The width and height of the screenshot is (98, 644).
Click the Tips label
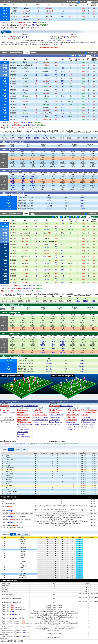tap(4, 32)
